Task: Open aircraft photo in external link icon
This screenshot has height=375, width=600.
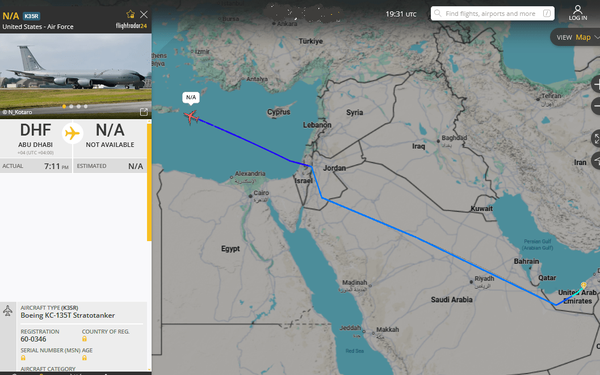Action: pos(144,112)
